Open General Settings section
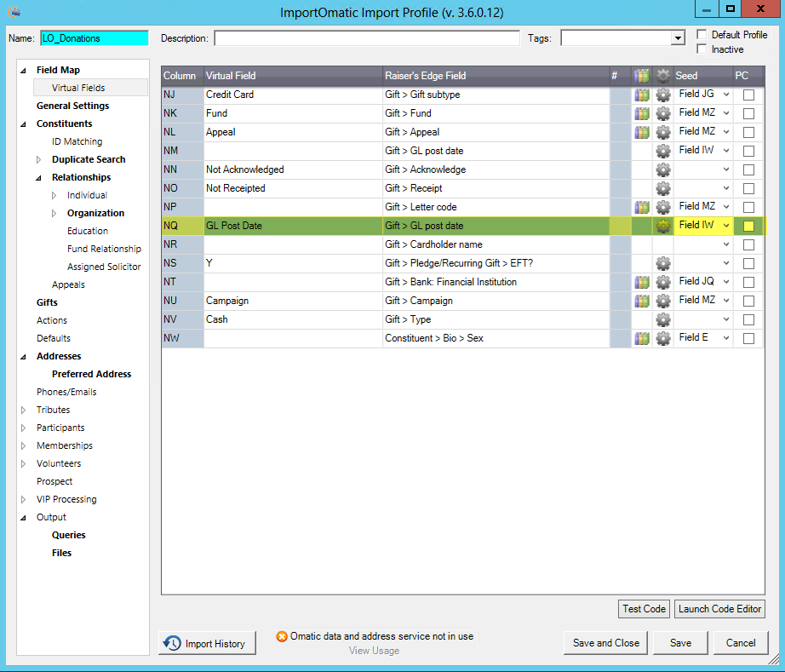This screenshot has height=672, width=785. (72, 106)
